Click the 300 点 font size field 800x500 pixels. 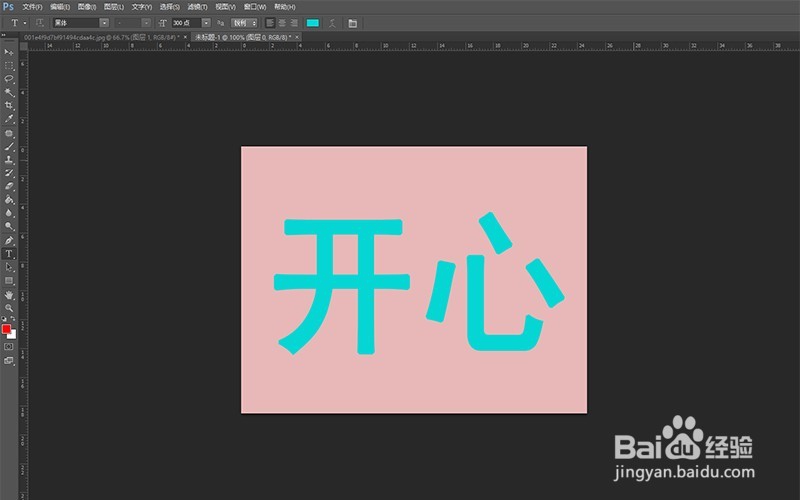tap(186, 23)
